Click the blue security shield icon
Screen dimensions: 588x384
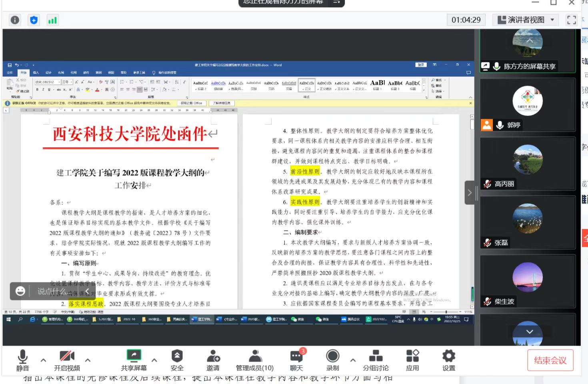coord(34,20)
